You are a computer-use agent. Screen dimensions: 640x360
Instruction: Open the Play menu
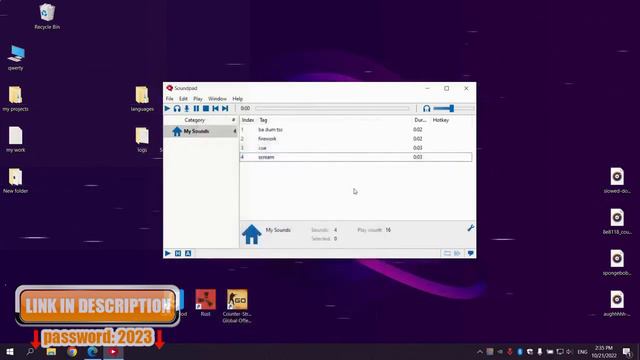coord(198,99)
